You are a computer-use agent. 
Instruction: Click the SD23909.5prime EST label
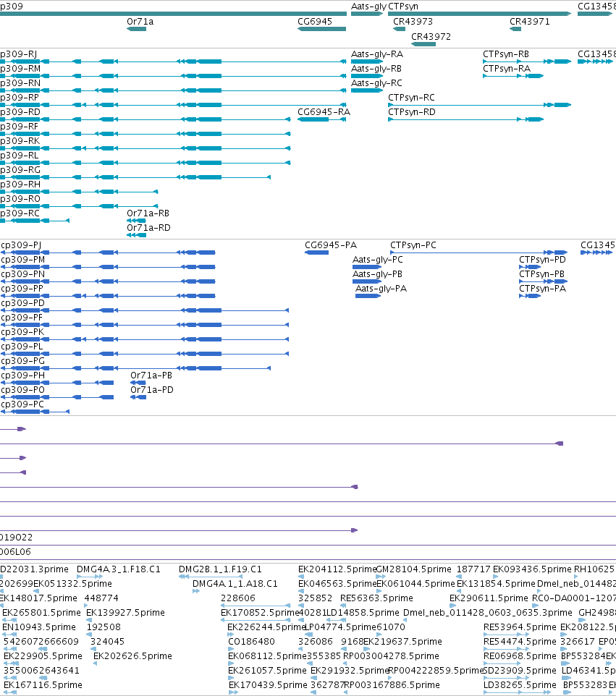(520, 670)
